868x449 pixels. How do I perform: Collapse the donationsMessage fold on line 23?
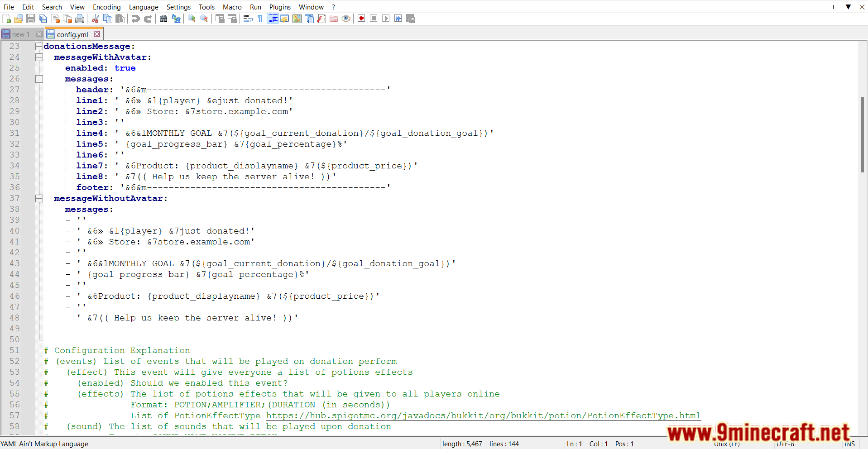coord(39,46)
